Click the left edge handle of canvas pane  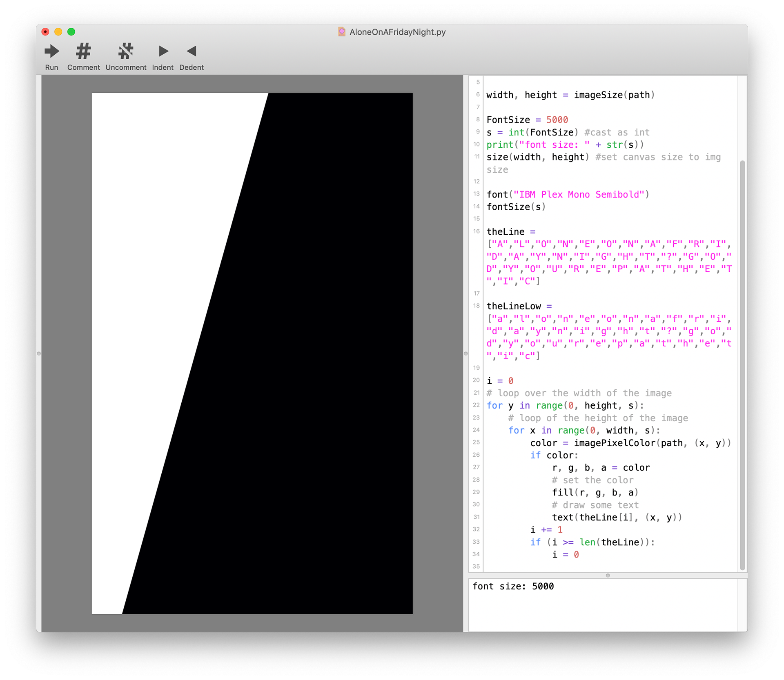[x=39, y=353]
